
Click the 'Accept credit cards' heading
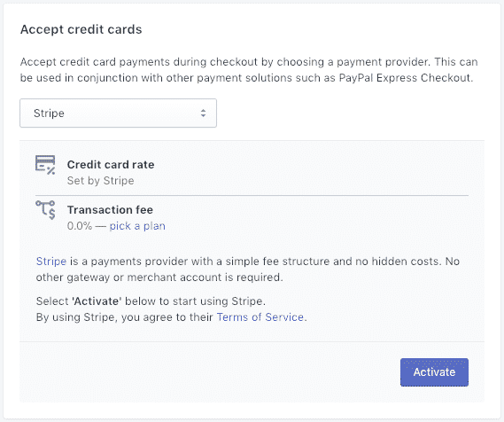pyautogui.click(x=81, y=29)
